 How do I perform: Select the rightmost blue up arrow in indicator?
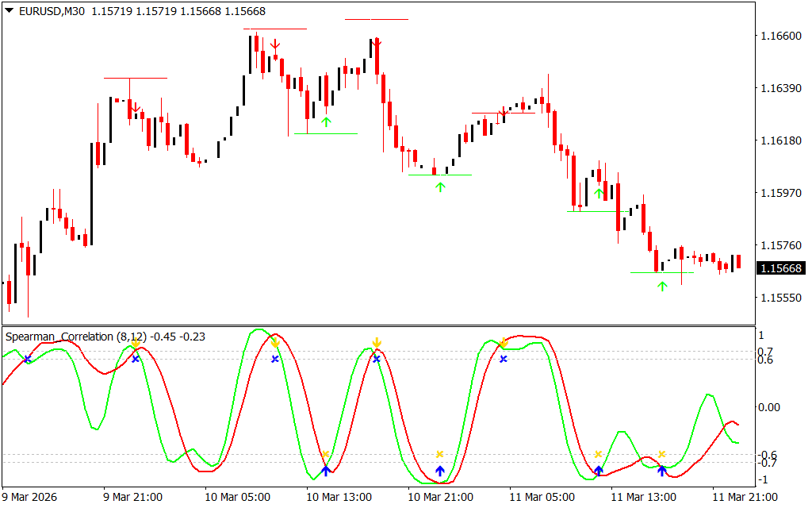point(661,470)
